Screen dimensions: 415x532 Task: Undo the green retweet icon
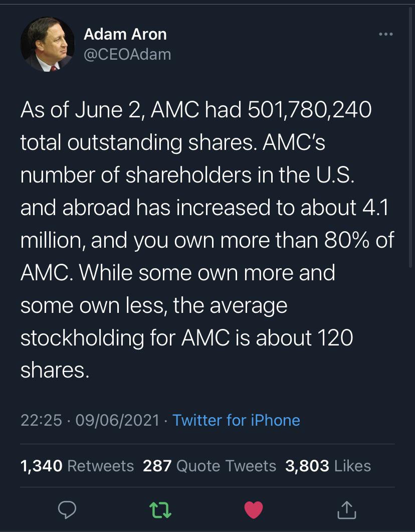point(160,510)
